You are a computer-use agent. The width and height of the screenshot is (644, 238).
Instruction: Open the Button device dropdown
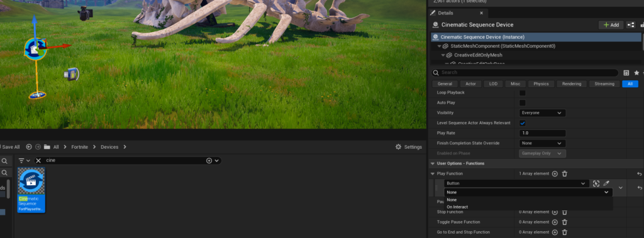[517, 183]
